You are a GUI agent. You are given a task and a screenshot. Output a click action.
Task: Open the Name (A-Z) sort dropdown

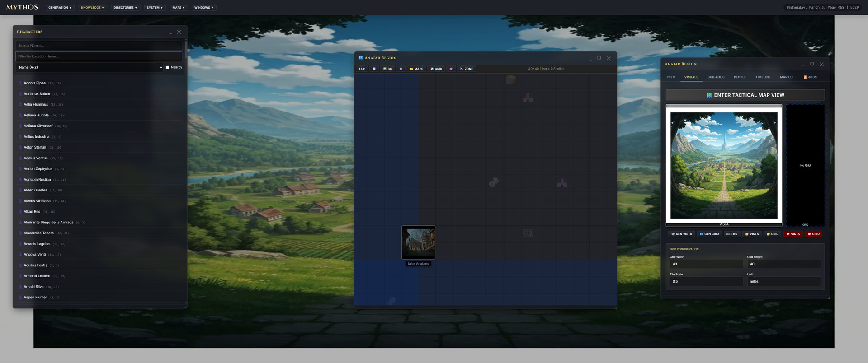[90, 67]
